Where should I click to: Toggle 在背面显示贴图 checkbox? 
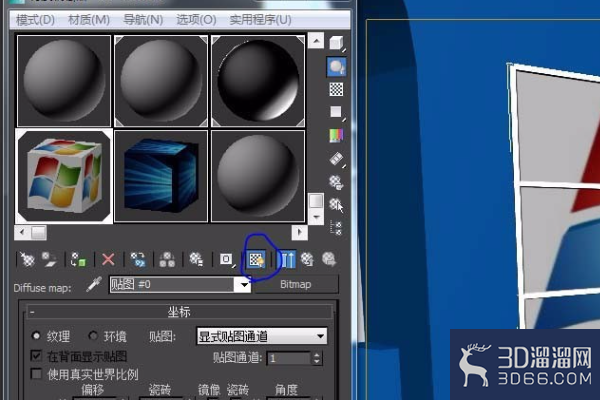pyautogui.click(x=36, y=356)
